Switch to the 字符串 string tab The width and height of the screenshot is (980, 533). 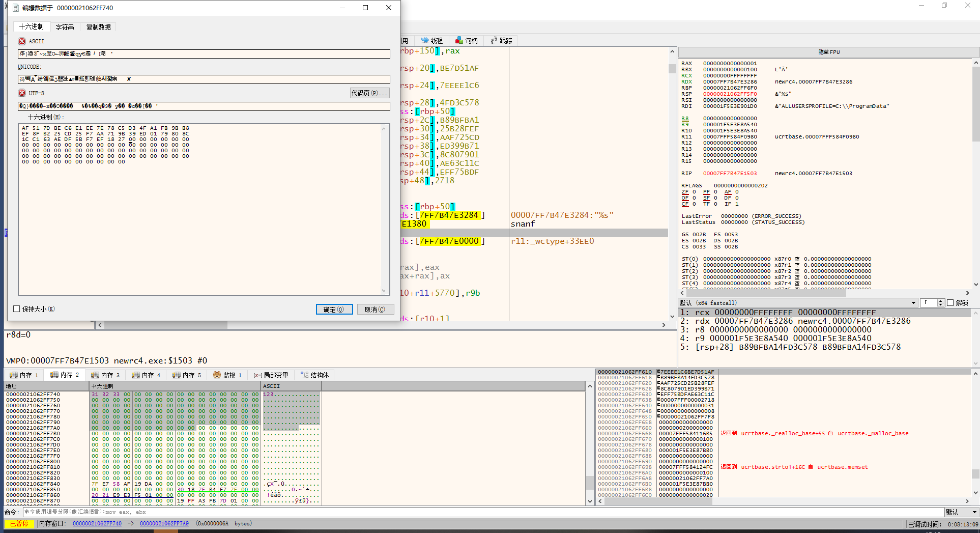pos(65,27)
